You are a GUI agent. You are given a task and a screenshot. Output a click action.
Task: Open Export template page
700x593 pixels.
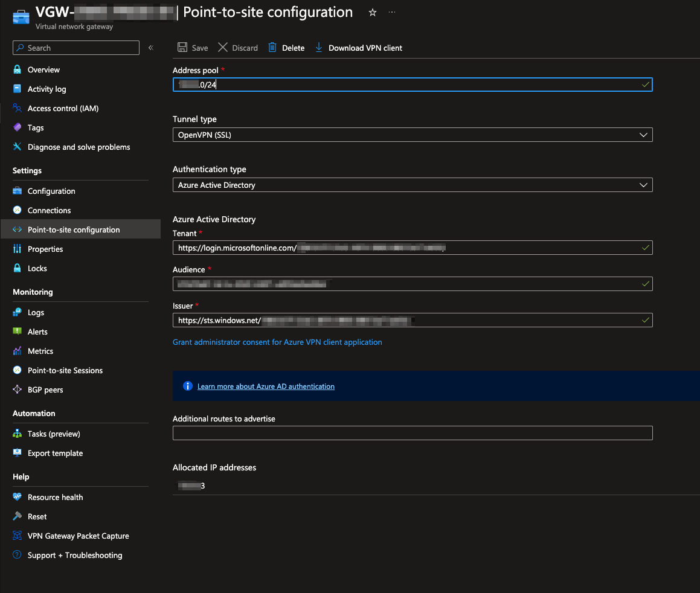click(56, 453)
